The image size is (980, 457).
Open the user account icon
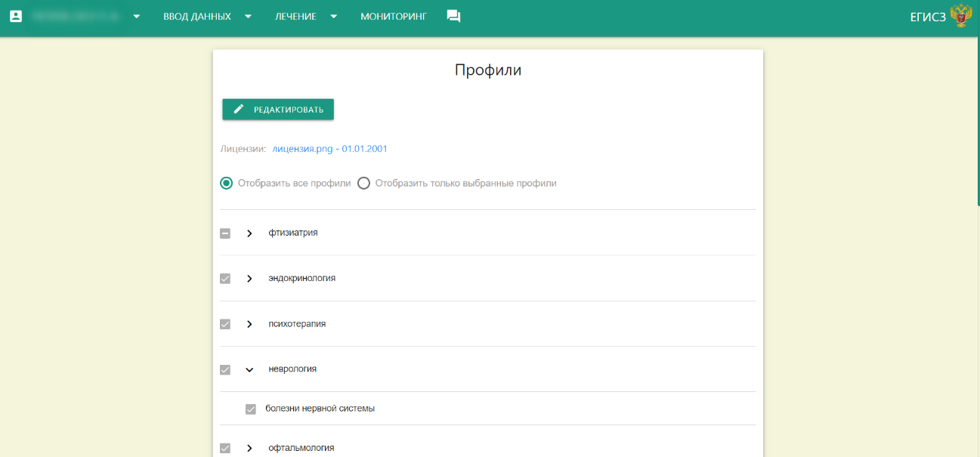tap(15, 16)
